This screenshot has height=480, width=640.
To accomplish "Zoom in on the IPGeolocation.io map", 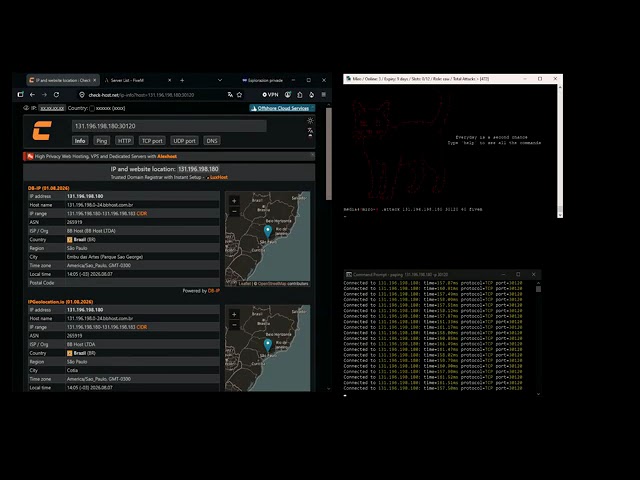I will coord(234,314).
